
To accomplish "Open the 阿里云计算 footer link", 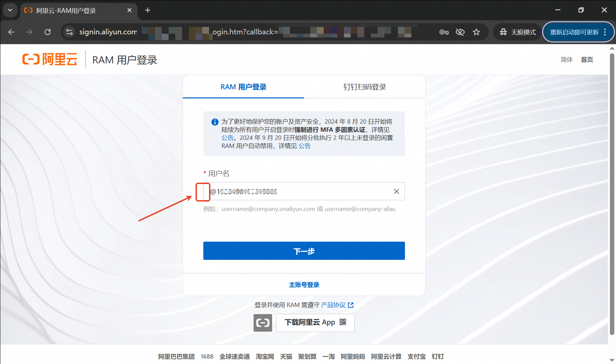I will click(386, 357).
